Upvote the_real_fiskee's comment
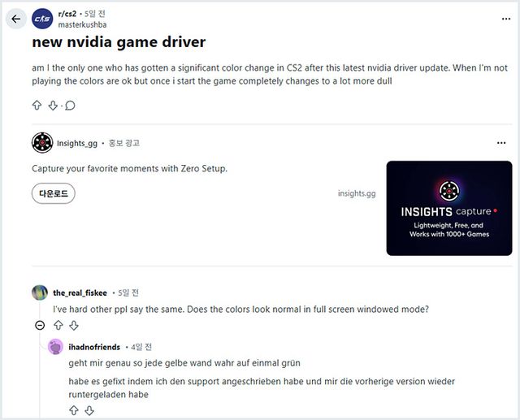This screenshot has height=420, width=520. (58, 326)
